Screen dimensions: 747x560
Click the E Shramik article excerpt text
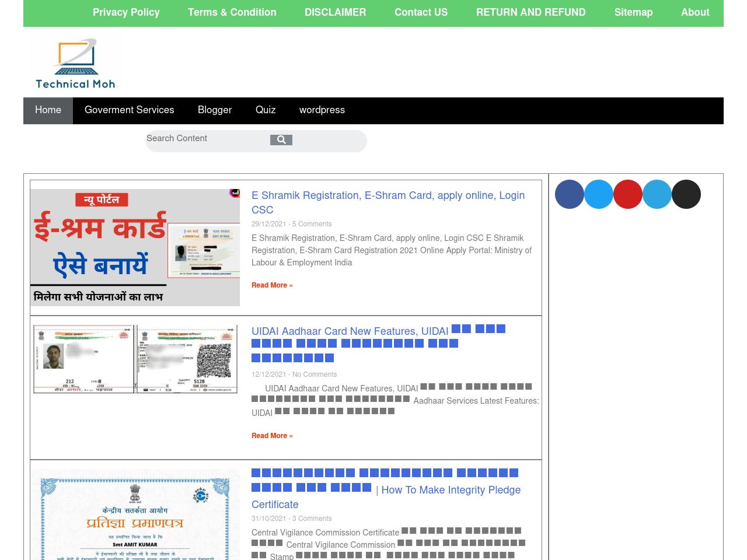click(392, 250)
